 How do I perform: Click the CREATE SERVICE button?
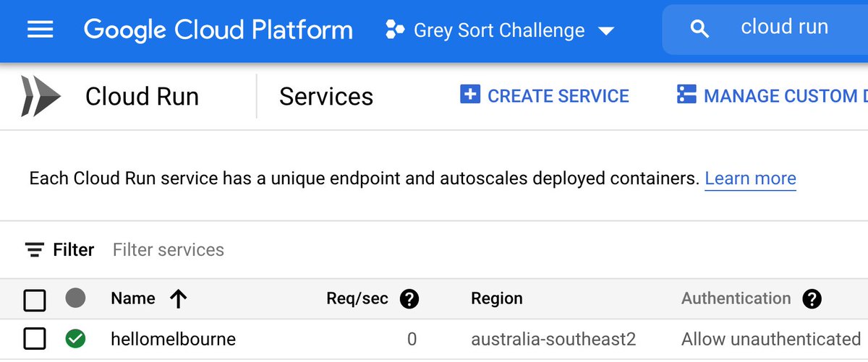point(545,95)
